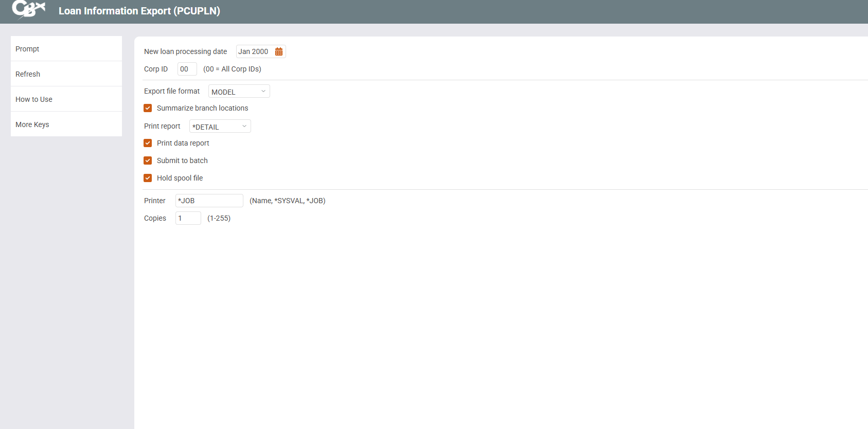Uncheck the Print data report checkbox
The width and height of the screenshot is (868, 429).
click(x=148, y=143)
